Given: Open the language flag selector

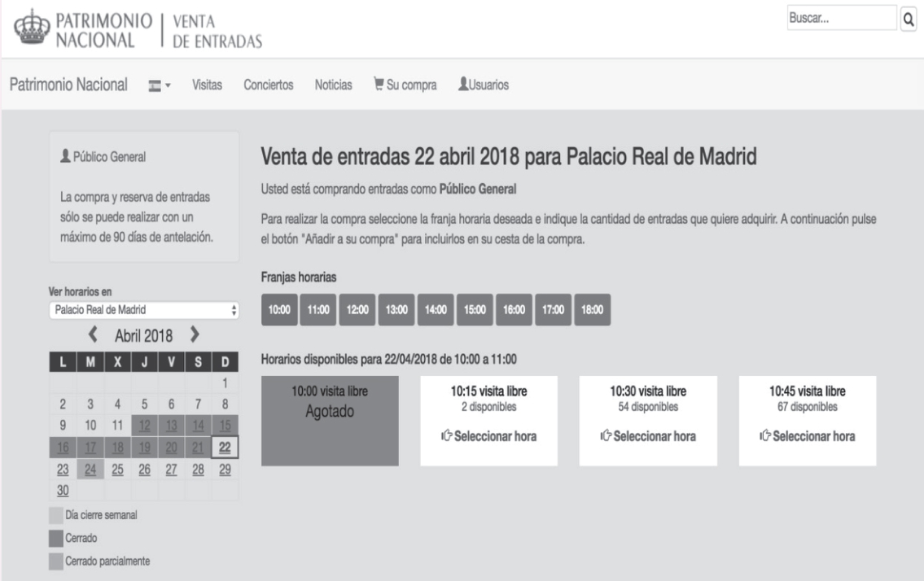Looking at the screenshot, I should coord(158,85).
